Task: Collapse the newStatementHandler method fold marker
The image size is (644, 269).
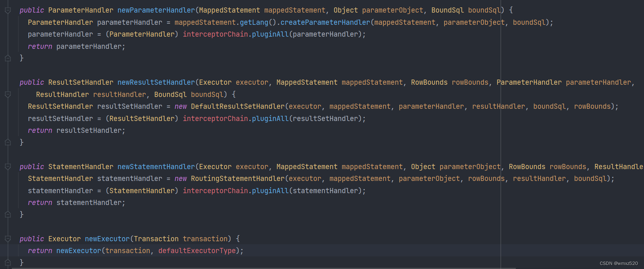Action: pos(8,167)
